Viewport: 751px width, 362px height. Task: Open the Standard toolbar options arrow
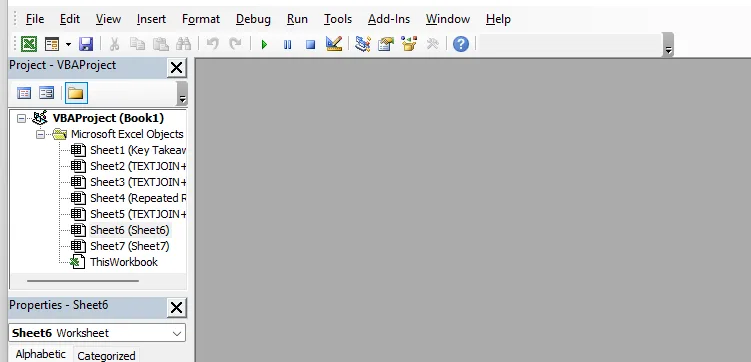click(x=668, y=45)
